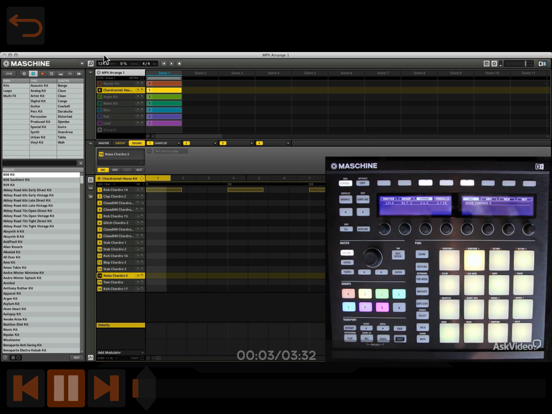The width and height of the screenshot is (552, 414).
Task: Pause the tutorial video playback
Action: tap(66, 388)
